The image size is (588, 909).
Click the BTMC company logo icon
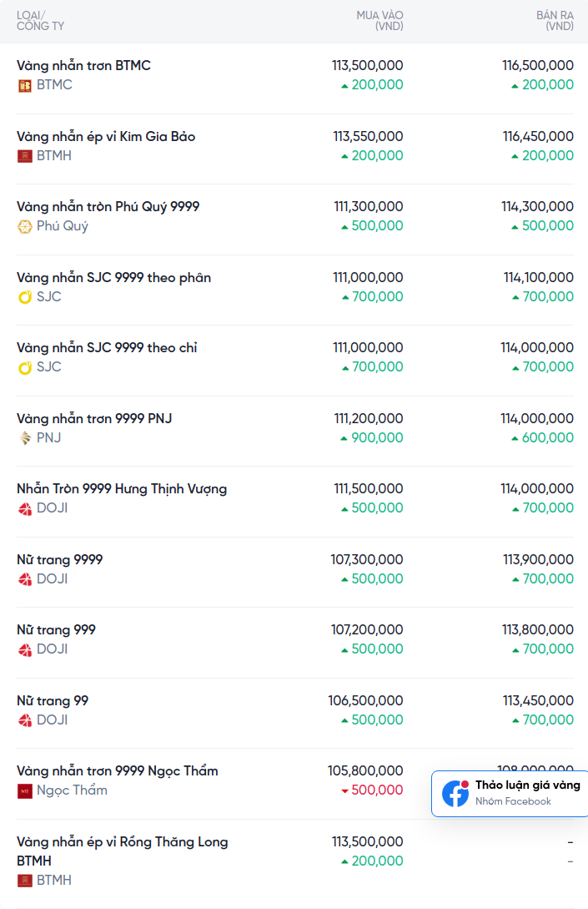tap(25, 85)
